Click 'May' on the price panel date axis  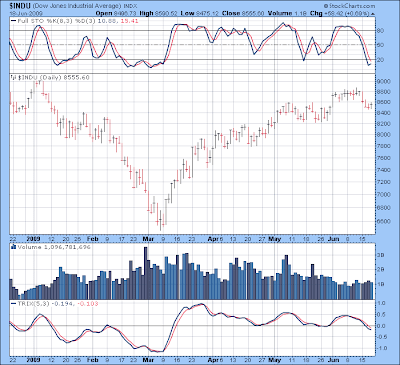275,239
